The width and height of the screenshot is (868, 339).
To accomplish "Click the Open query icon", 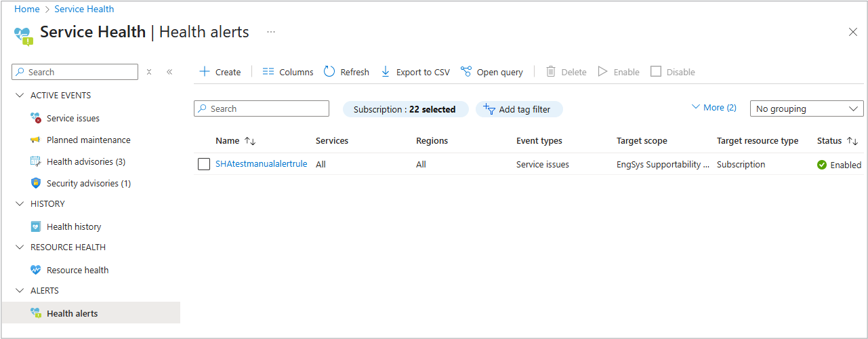I will tap(466, 72).
